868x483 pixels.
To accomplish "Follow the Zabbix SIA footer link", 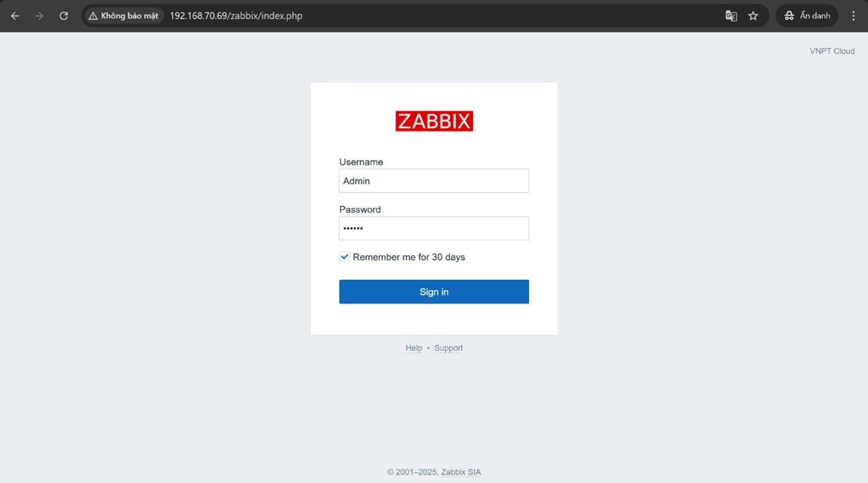I will (x=461, y=472).
